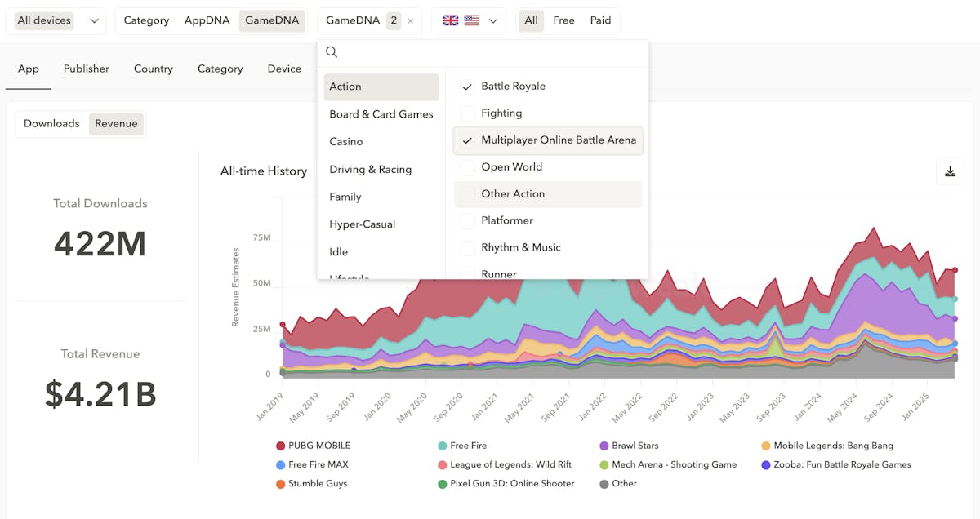980x519 pixels.
Task: Remove GameDNA filter with the x icon
Action: 410,21
